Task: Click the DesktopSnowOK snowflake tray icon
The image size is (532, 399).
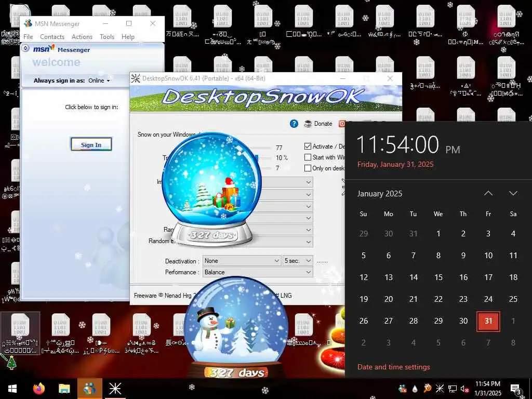Action: [440, 389]
